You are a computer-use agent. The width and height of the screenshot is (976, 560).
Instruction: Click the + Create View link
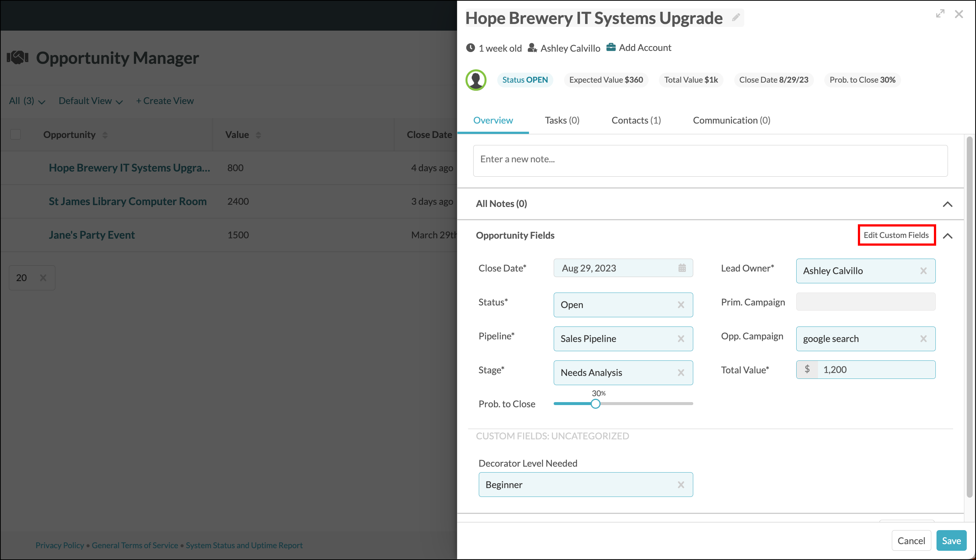tap(165, 101)
